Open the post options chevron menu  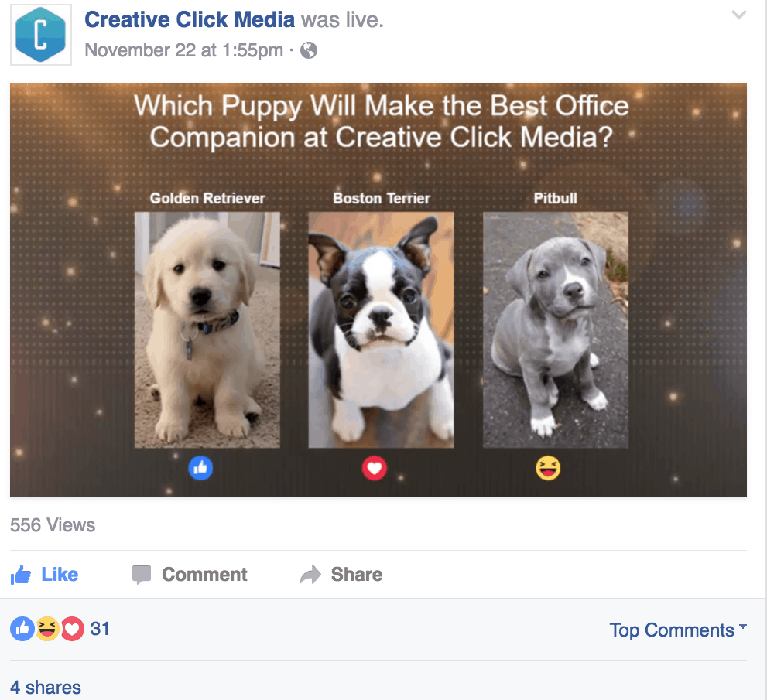click(738, 15)
